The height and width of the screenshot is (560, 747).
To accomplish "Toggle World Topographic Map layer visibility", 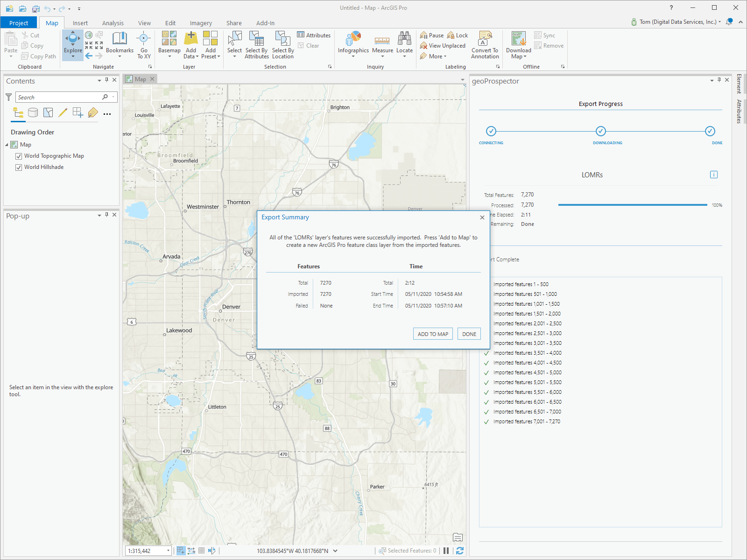I will coord(19,156).
